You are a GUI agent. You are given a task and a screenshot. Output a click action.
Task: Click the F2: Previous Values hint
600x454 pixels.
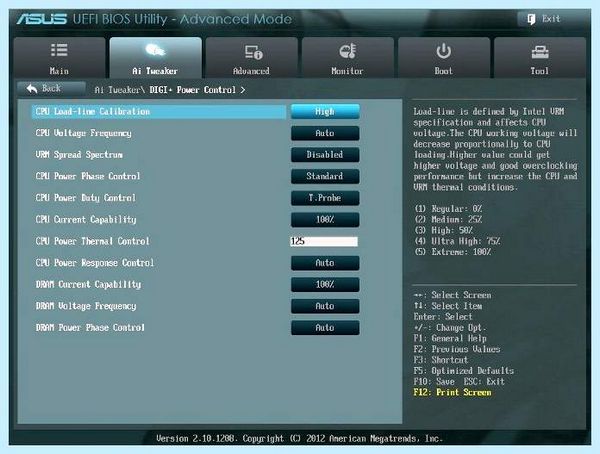[x=457, y=349]
